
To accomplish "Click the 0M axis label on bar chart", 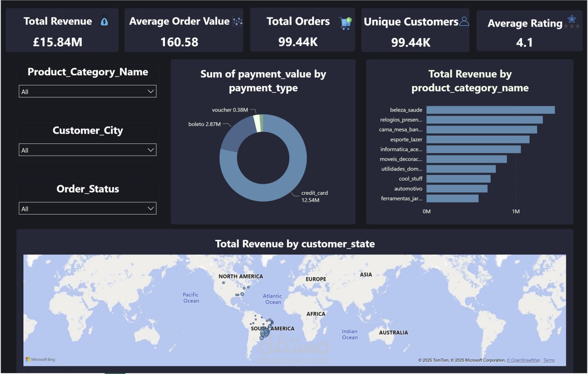I will (x=427, y=211).
